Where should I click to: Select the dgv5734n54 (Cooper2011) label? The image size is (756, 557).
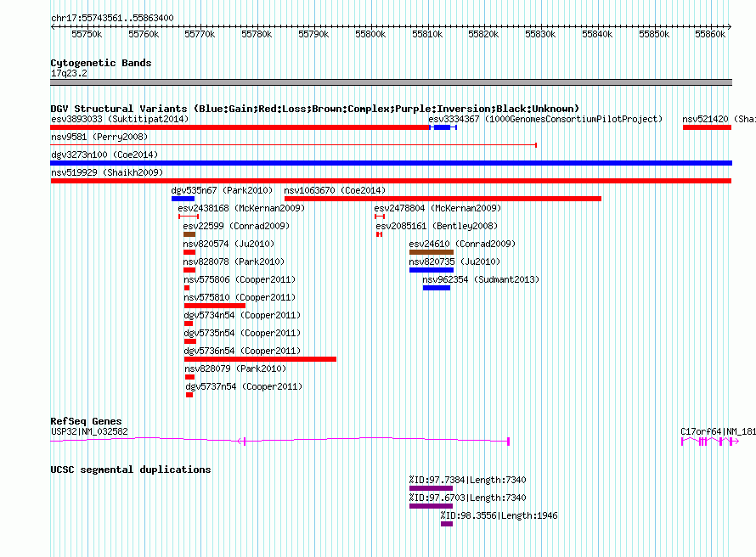(x=242, y=315)
